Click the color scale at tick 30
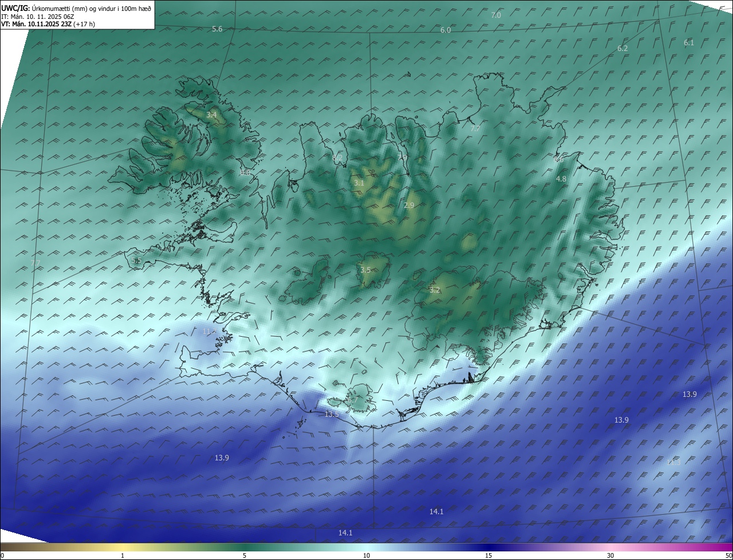Screen dimensions: 733x560 610,555
